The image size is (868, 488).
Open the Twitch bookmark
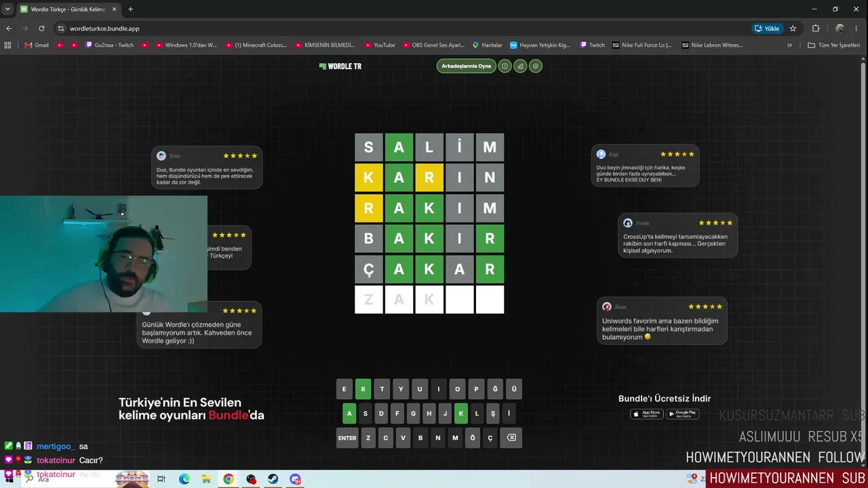592,45
